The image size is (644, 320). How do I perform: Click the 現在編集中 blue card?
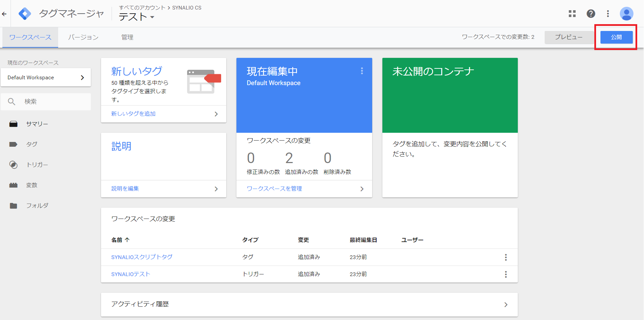tap(304, 95)
